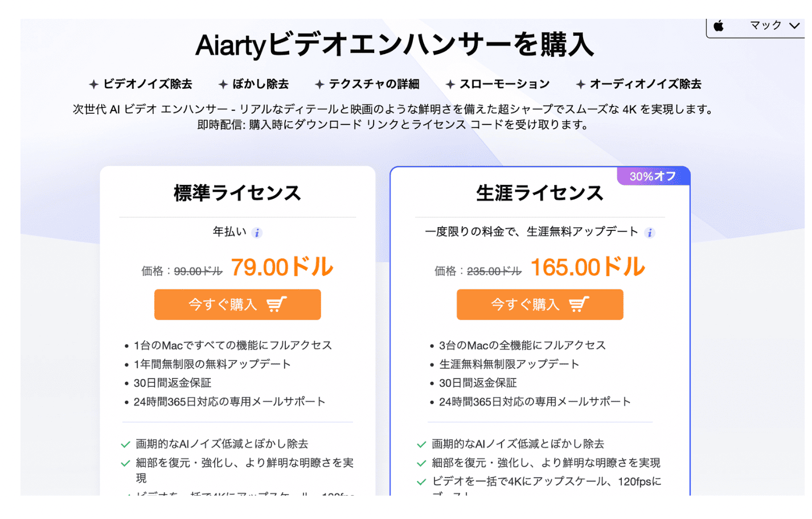Expand platform selector chevron arrow

(x=794, y=26)
